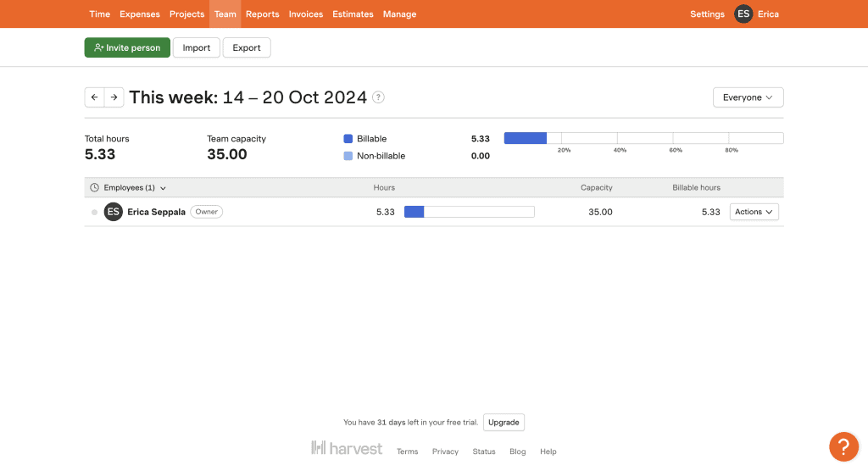Screen dimensions: 868x471
Task: Click the ES profile avatar in header
Action: point(743,14)
